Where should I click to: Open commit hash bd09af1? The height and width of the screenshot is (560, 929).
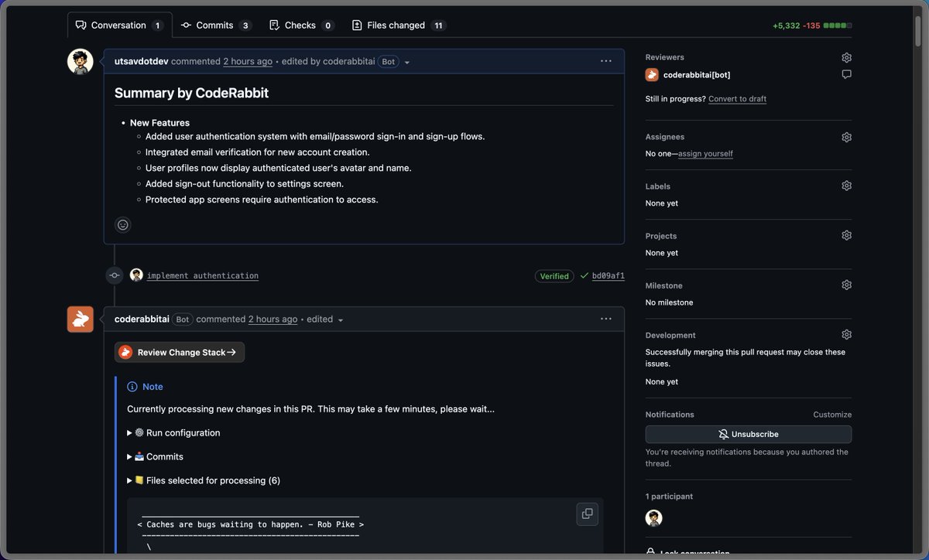pos(608,276)
